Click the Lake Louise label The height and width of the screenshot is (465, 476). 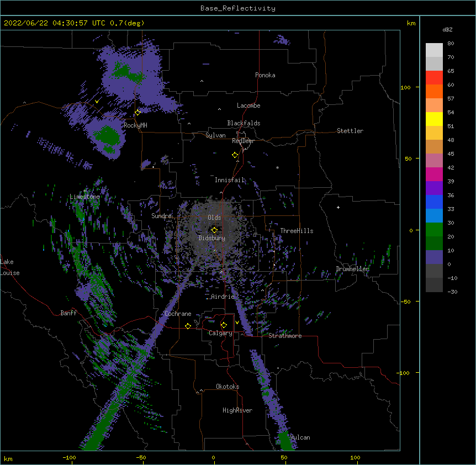pyautogui.click(x=10, y=267)
